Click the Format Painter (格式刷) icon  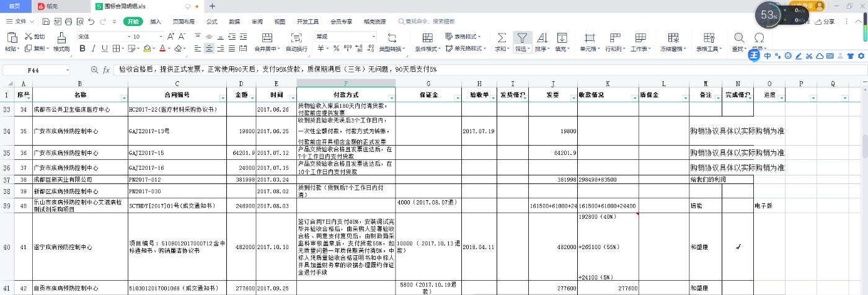coord(61,38)
